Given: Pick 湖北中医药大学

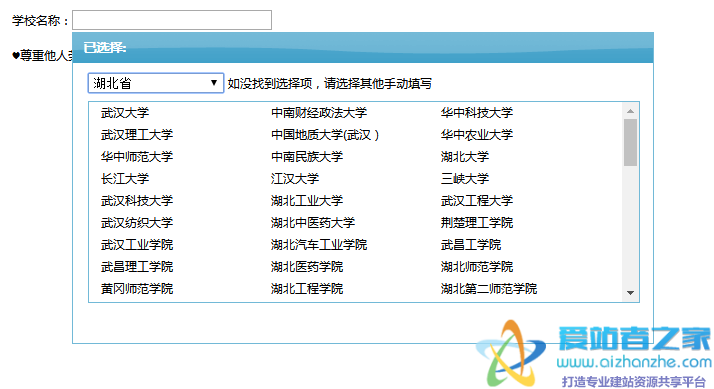Looking at the screenshot, I should click(x=313, y=223).
